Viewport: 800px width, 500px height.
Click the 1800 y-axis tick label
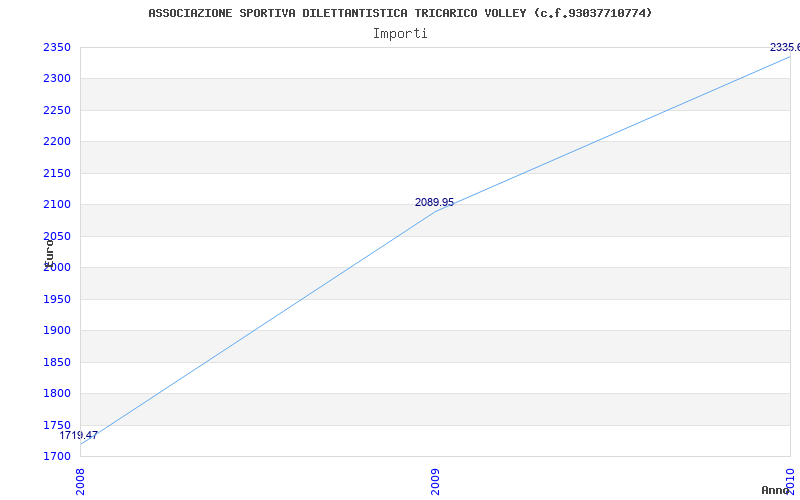pyautogui.click(x=57, y=393)
